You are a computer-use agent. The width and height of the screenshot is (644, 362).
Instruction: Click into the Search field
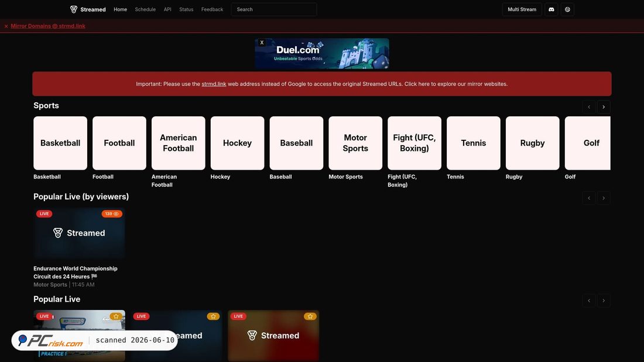pyautogui.click(x=274, y=9)
